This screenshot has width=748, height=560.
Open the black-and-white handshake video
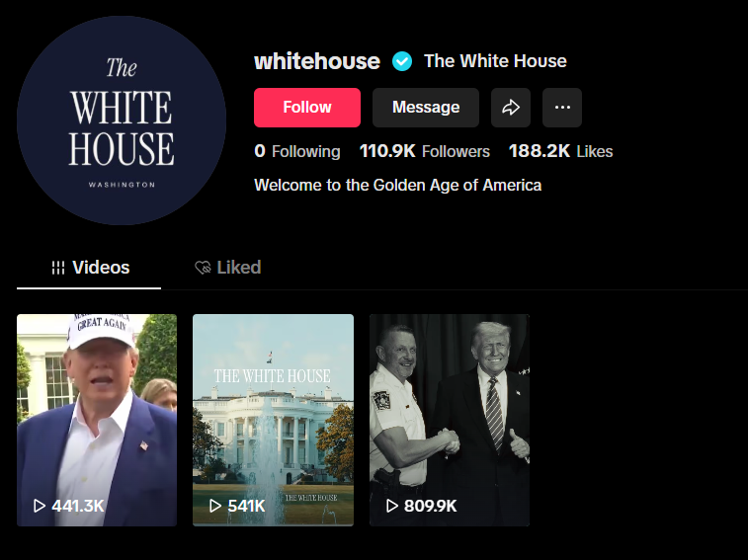450,420
